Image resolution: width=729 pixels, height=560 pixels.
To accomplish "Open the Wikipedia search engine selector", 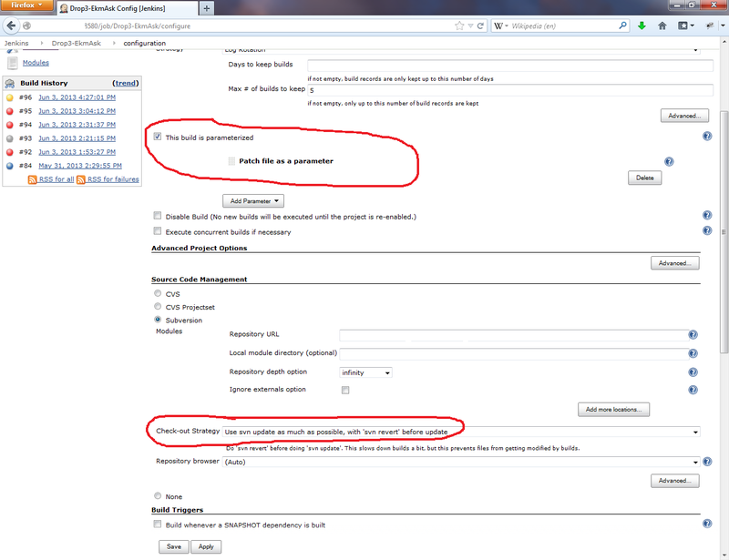I will tap(500, 26).
